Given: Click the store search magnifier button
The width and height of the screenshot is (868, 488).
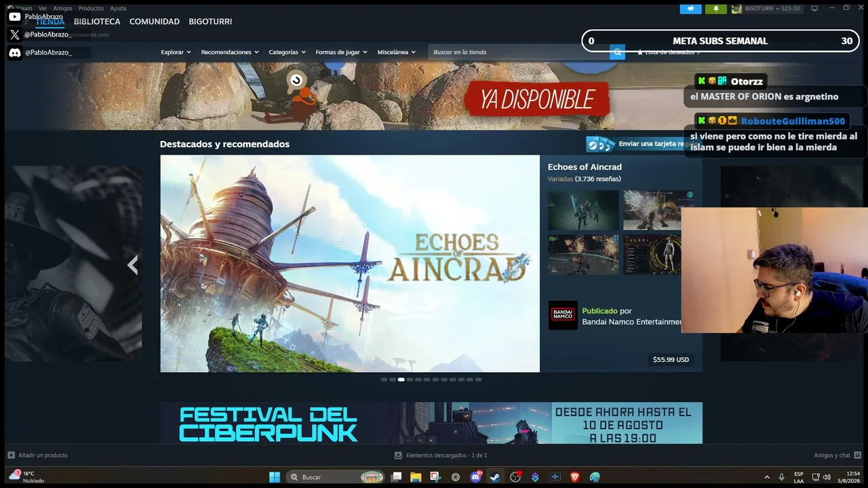Looking at the screenshot, I should [617, 52].
